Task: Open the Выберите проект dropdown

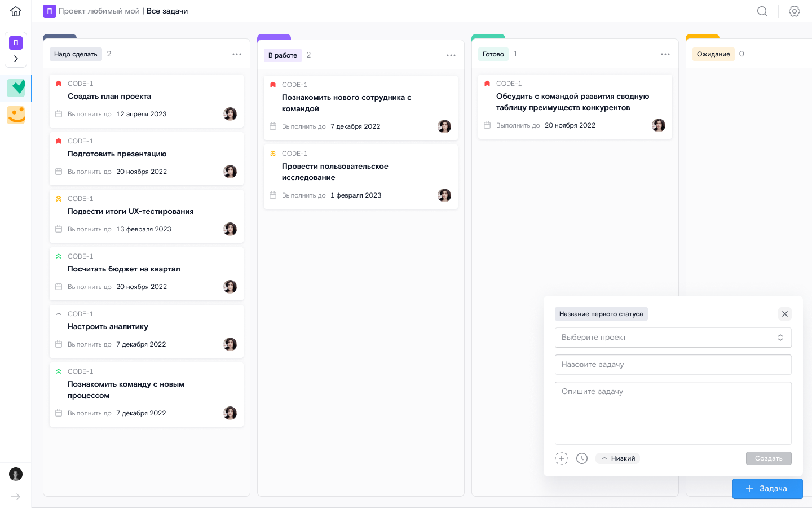Action: 673,338
